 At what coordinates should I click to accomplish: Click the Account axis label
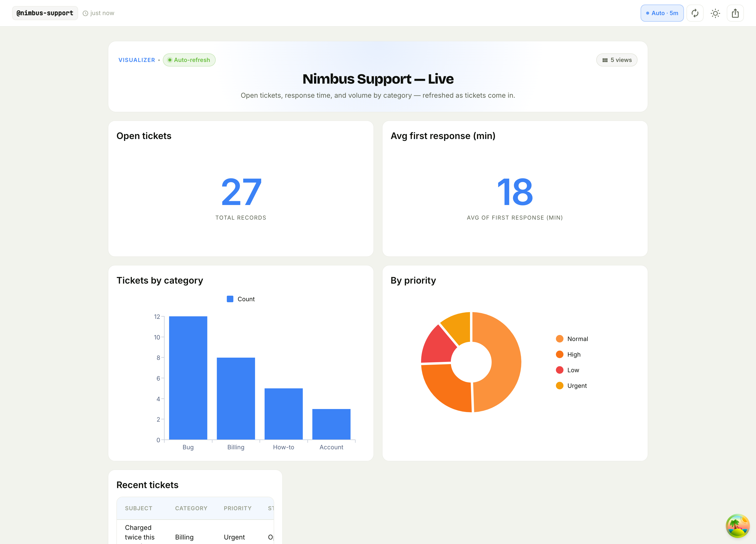[331, 447]
